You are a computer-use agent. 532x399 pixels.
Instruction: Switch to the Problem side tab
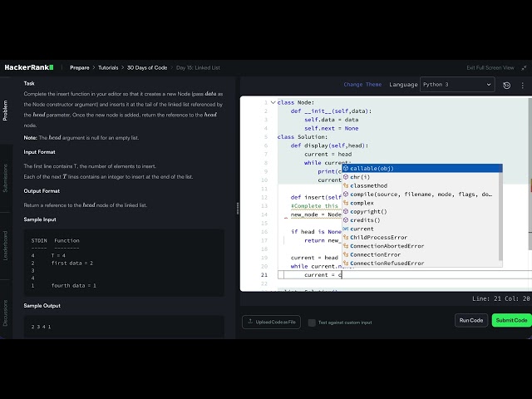tap(5, 111)
